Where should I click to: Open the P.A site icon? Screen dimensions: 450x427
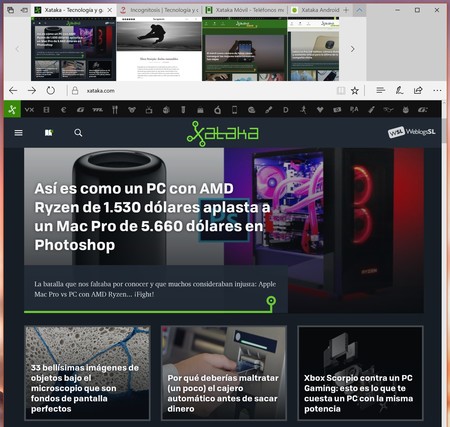click(354, 109)
